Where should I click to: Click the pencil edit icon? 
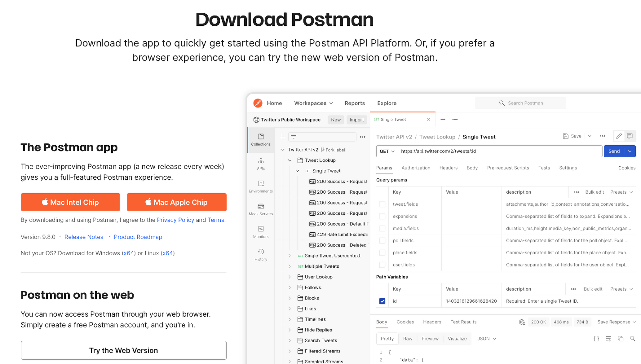619,136
